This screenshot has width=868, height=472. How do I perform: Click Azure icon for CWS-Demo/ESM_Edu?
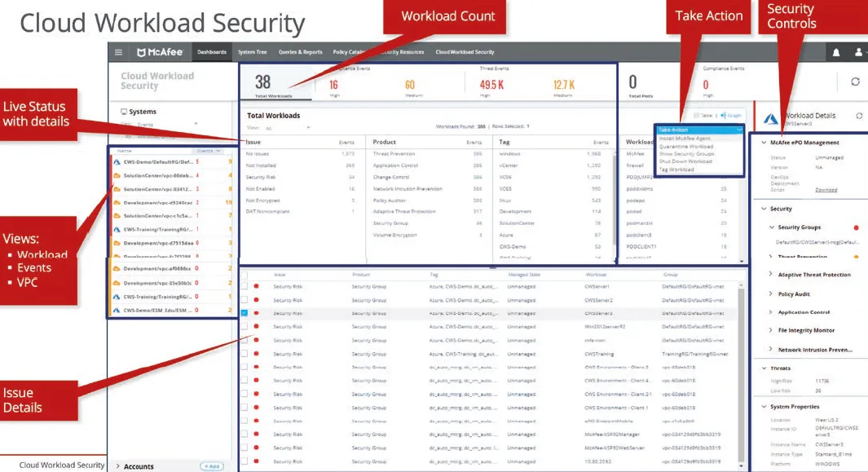tap(117, 311)
